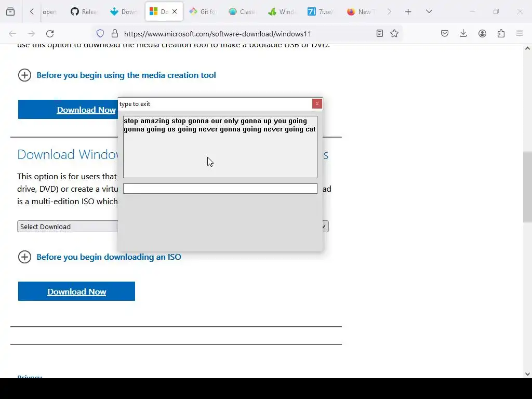Click the 'type to exit' dialog title
Viewport: 532px width, 399px height.
[x=135, y=104]
